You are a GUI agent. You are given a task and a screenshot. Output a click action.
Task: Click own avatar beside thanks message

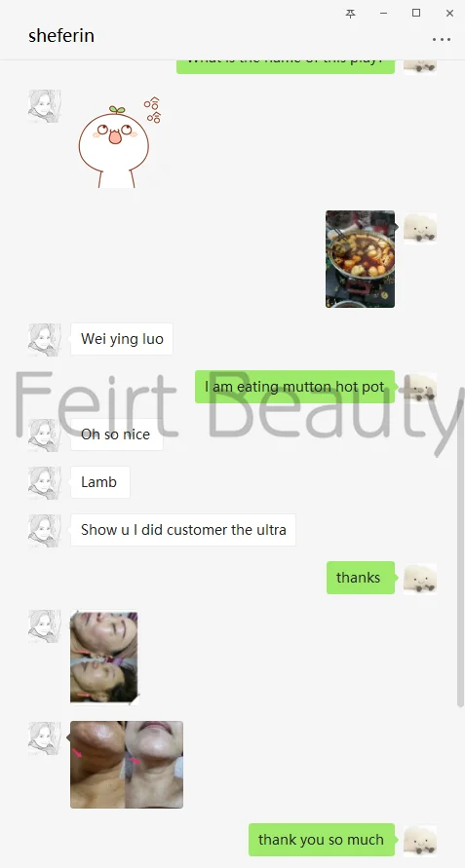(x=420, y=579)
